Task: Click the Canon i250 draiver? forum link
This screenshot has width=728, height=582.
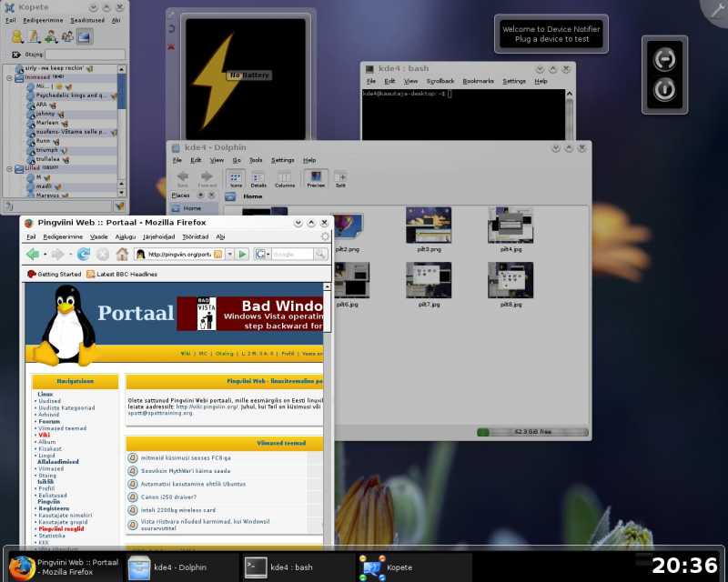Action: pyautogui.click(x=168, y=497)
